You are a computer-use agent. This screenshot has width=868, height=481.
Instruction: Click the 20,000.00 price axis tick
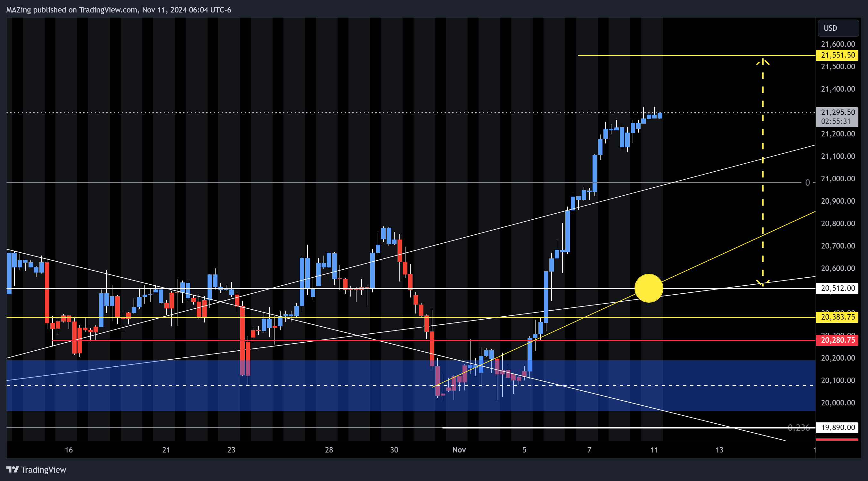click(x=838, y=403)
